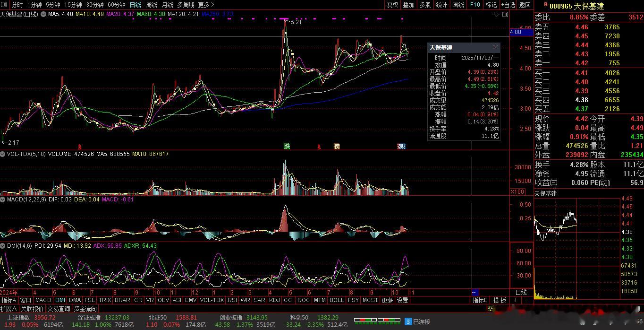Select the MACD indicator tab
The width and height of the screenshot is (644, 330).
tap(43, 300)
